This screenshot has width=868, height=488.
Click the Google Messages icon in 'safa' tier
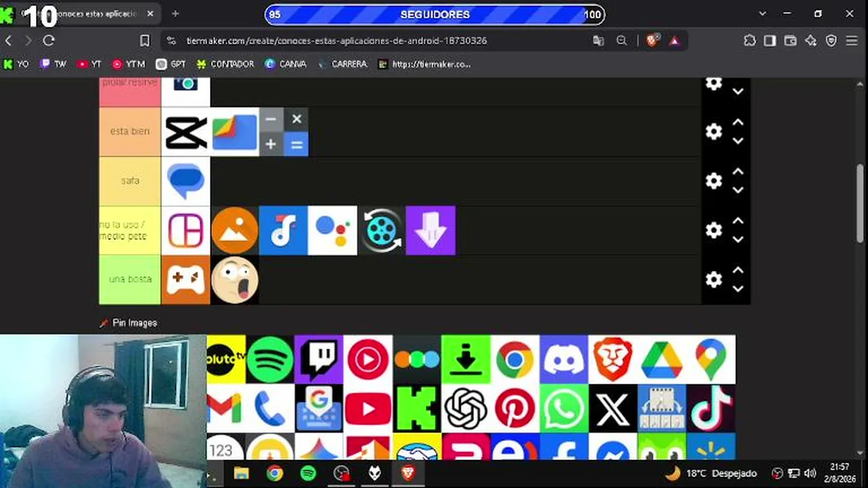point(186,181)
